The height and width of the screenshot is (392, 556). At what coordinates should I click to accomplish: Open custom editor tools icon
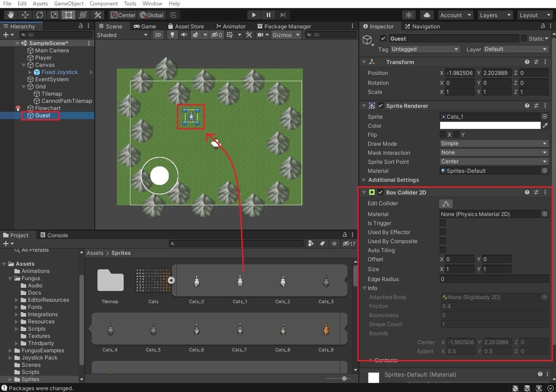[97, 15]
